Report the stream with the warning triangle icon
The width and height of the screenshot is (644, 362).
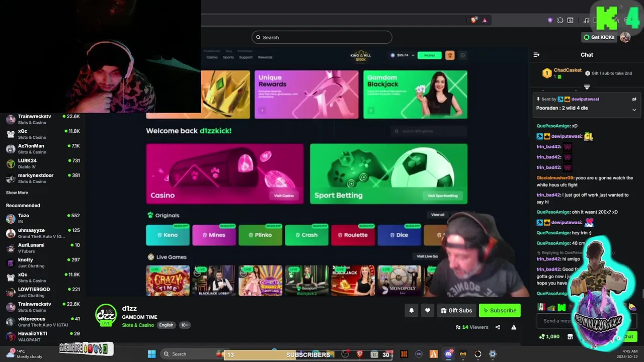(514, 327)
